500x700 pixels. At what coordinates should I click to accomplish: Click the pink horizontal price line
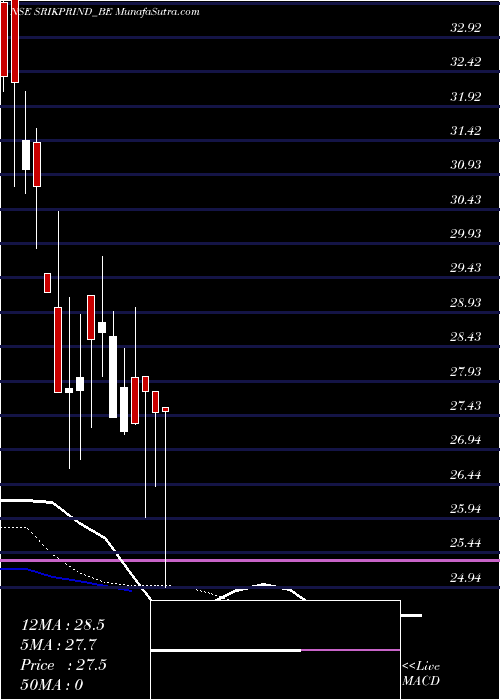(250, 560)
